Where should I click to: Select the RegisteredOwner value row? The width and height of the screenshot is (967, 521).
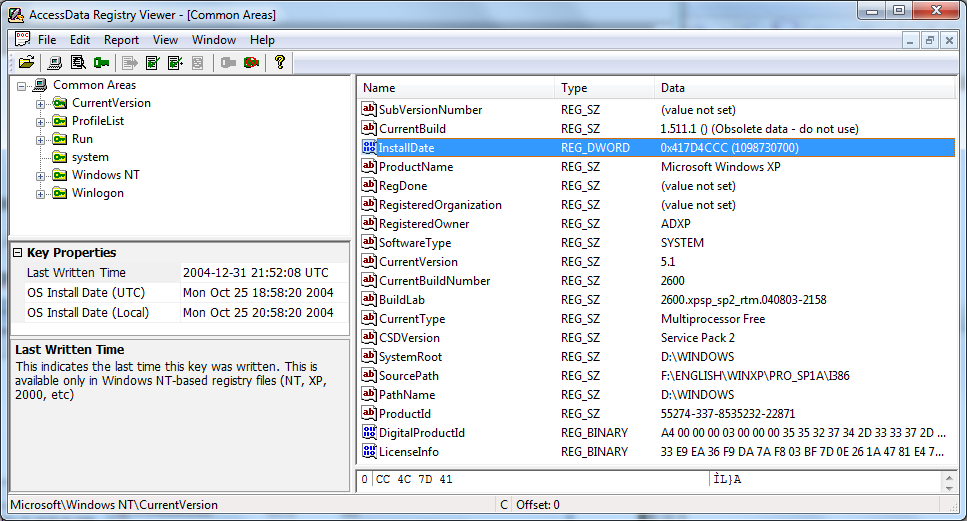(x=657, y=223)
